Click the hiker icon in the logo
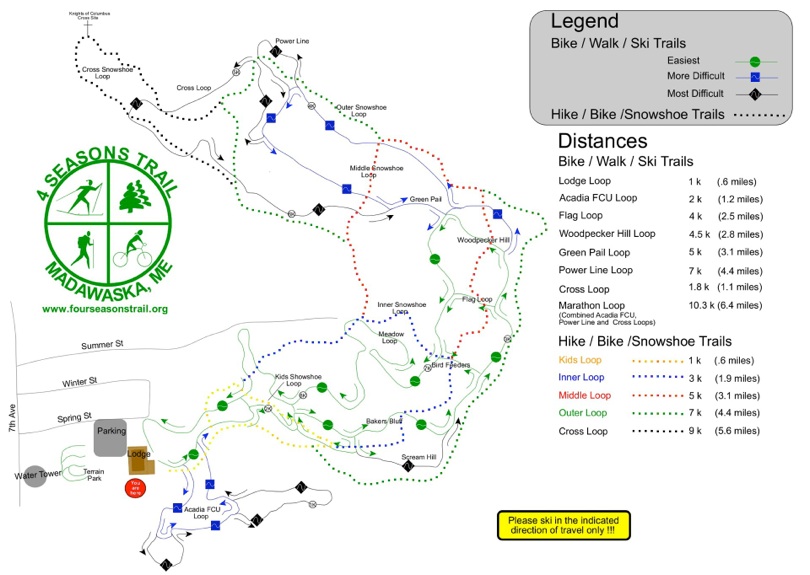This screenshot has height=575, width=810. tap(78, 243)
